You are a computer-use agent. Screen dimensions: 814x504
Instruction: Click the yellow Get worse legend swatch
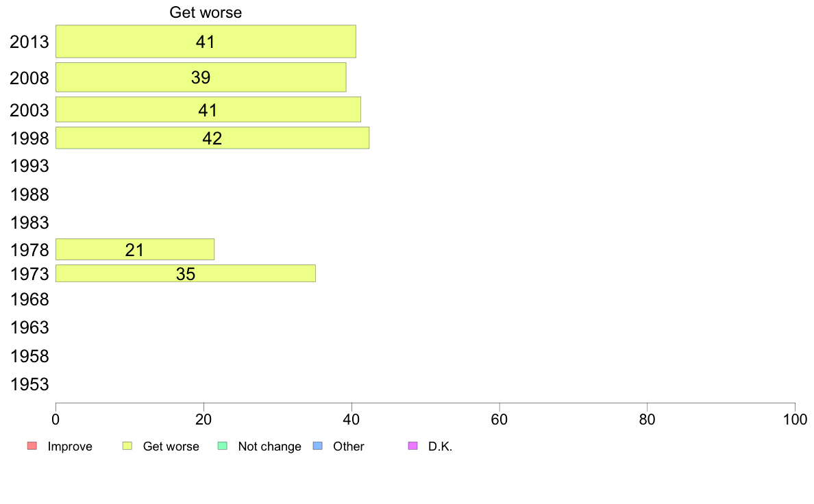click(x=127, y=446)
